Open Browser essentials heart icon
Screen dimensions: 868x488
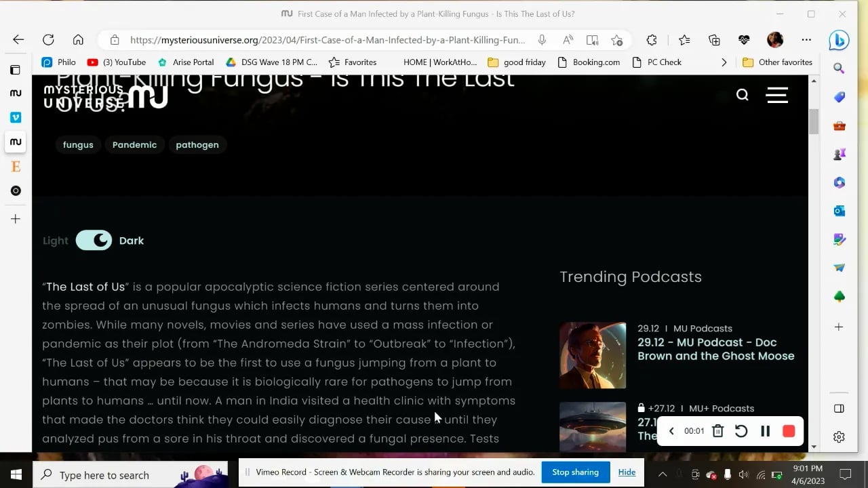pyautogui.click(x=744, y=40)
